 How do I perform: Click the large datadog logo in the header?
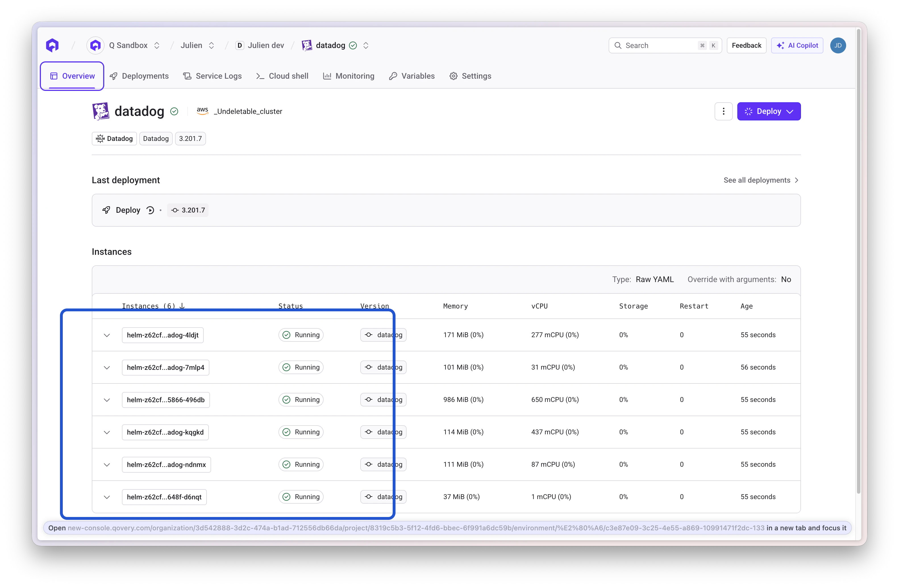101,111
